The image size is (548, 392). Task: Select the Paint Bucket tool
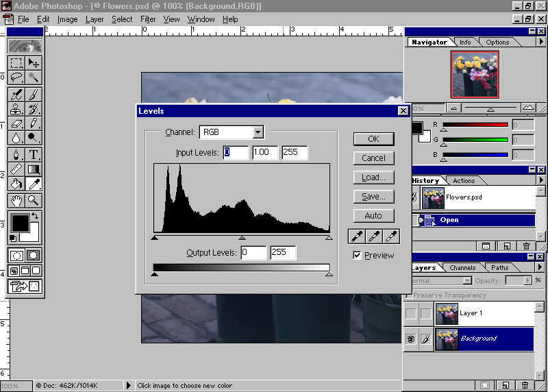coord(16,184)
